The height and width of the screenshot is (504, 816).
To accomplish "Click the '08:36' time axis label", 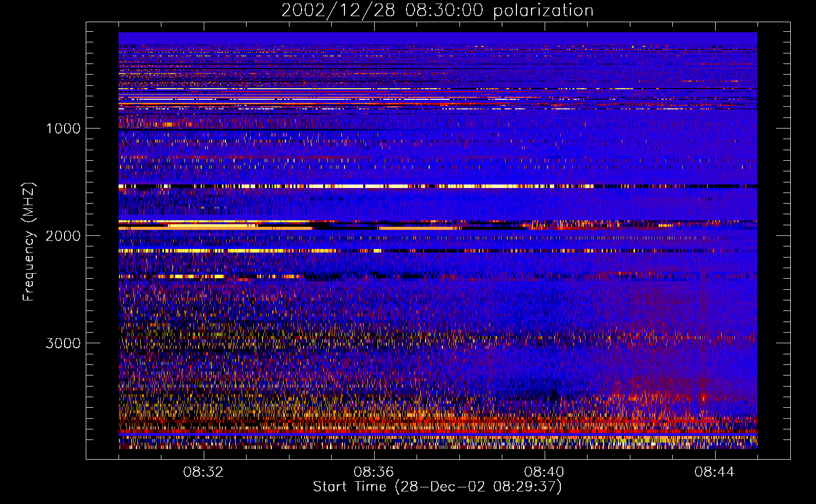I will pos(374,472).
